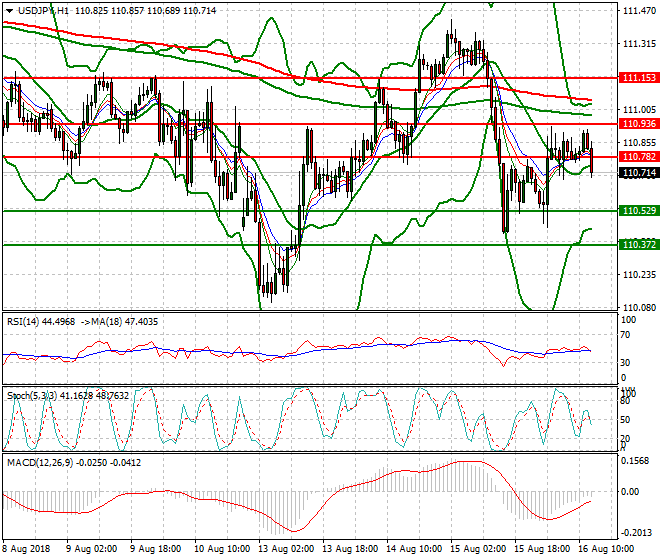Viewport: 660px width, 560px height.
Task: Select the red 110.936 resistance price label
Action: click(x=639, y=124)
